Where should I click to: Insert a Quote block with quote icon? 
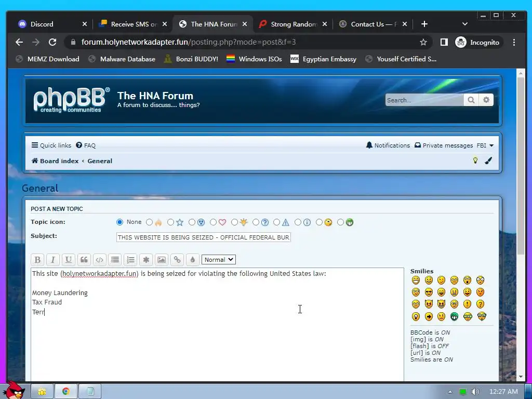(84, 260)
